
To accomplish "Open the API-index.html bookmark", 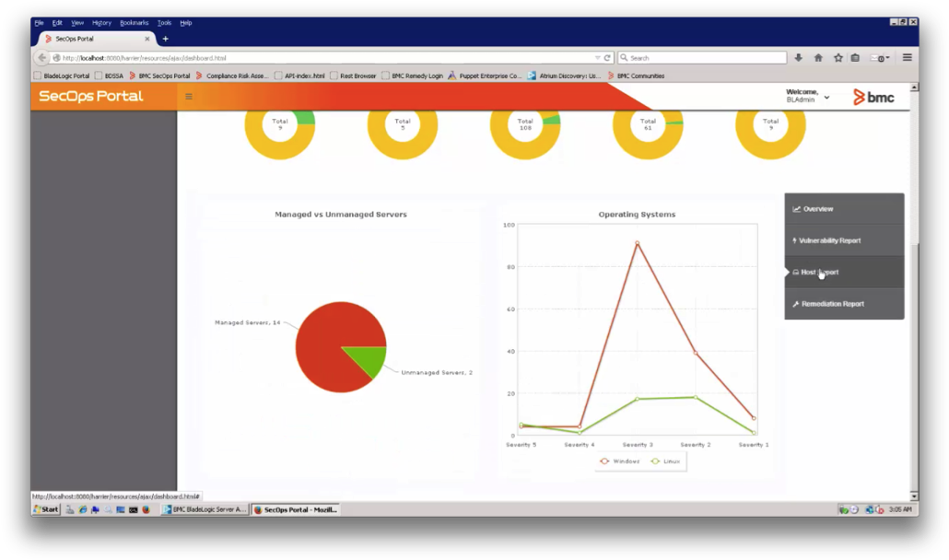I will [299, 76].
